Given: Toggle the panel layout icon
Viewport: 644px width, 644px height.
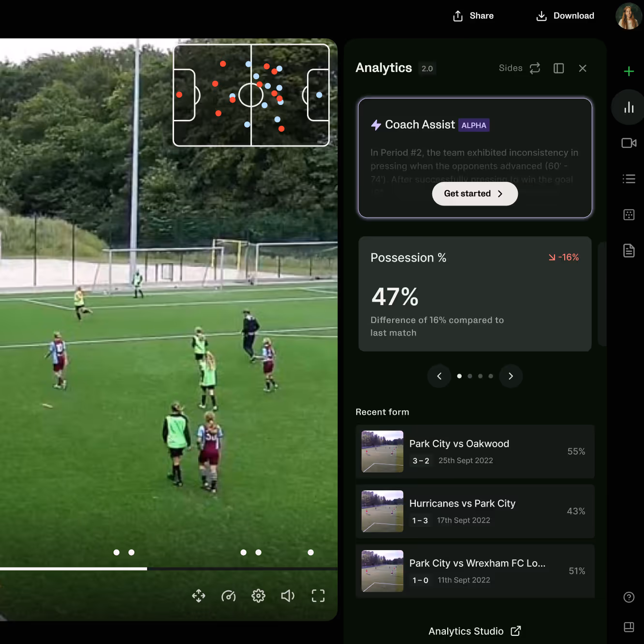Looking at the screenshot, I should click(558, 68).
